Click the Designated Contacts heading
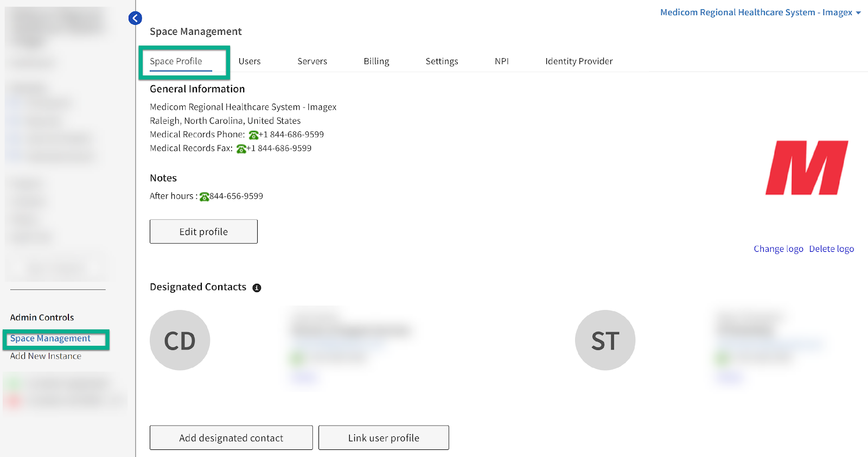 (198, 287)
